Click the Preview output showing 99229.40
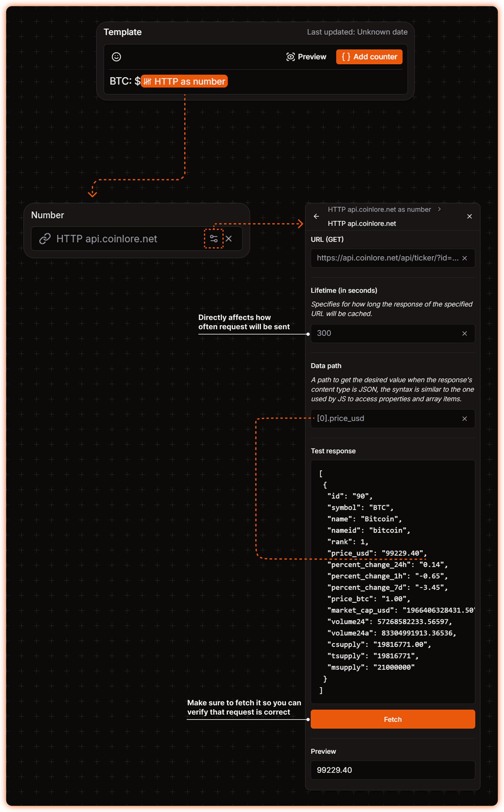This screenshot has height=812, width=504. (392, 770)
